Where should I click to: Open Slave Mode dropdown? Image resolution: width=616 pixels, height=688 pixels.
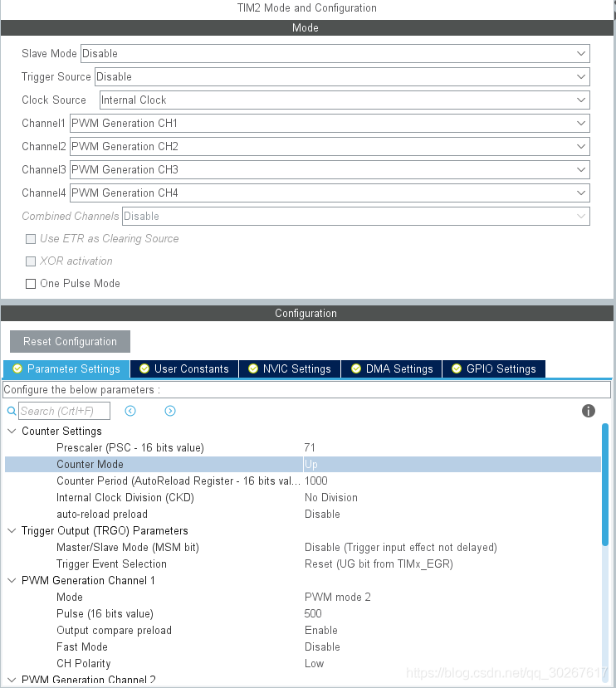335,54
